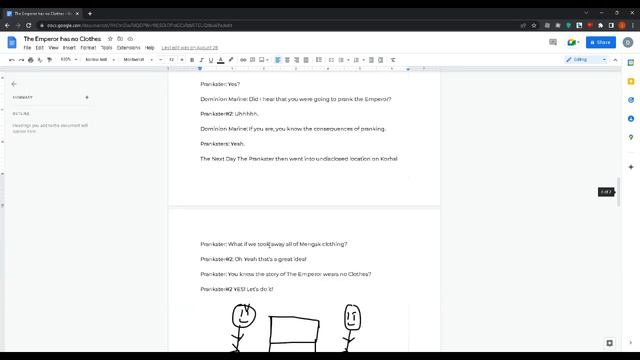Screen dimensions: 640x360
Task: Toggle numbered list
Action: click(x=356, y=60)
